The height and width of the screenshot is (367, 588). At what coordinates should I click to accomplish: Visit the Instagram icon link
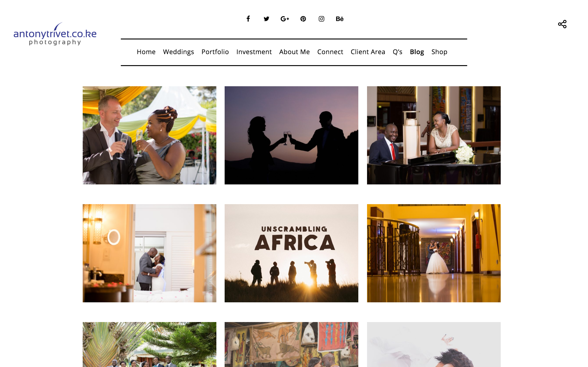(x=322, y=19)
